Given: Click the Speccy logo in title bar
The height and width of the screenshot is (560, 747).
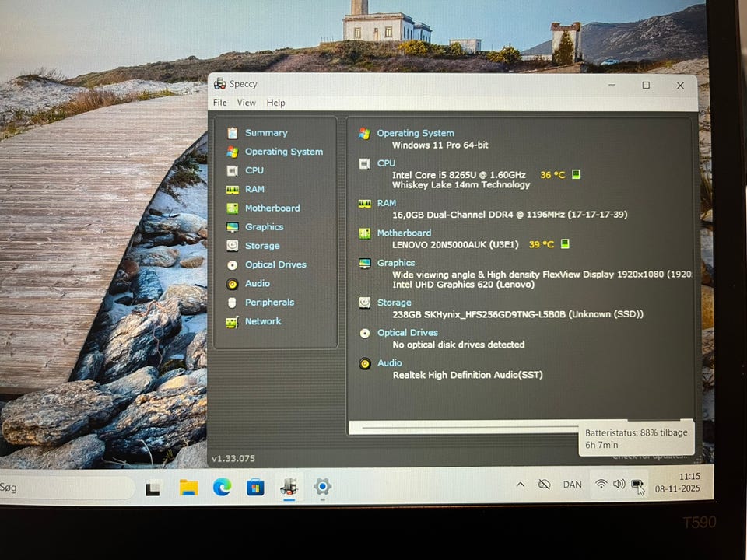Looking at the screenshot, I should tap(219, 84).
